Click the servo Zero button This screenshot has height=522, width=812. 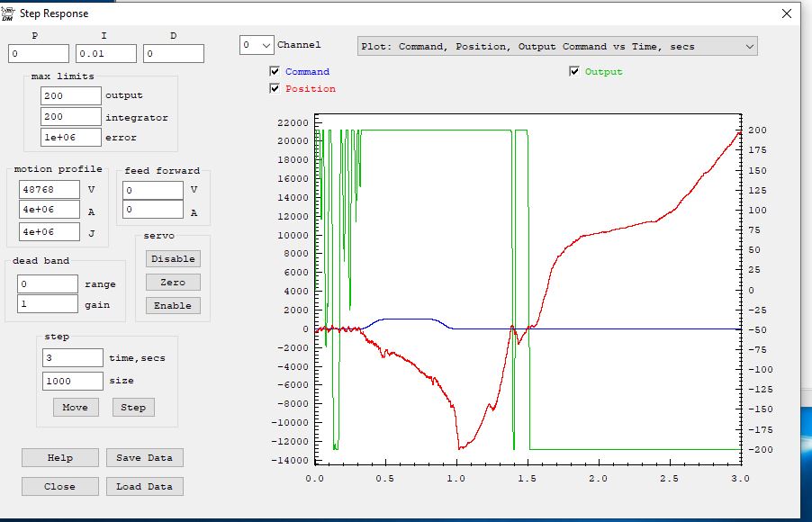click(x=173, y=282)
